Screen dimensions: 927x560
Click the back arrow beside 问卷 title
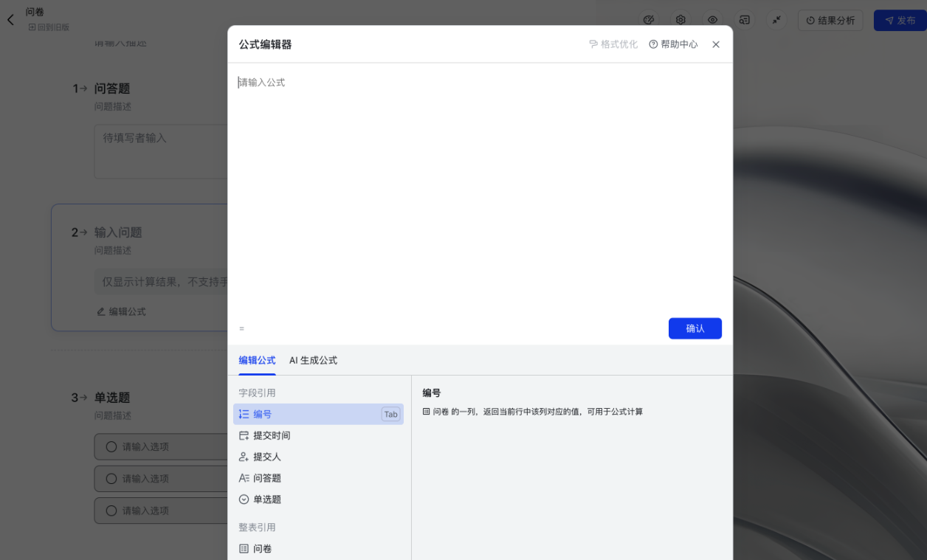tap(10, 20)
